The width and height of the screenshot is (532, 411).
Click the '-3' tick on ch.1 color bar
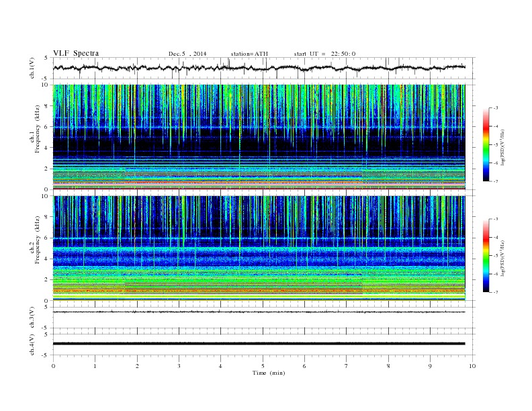[495, 108]
